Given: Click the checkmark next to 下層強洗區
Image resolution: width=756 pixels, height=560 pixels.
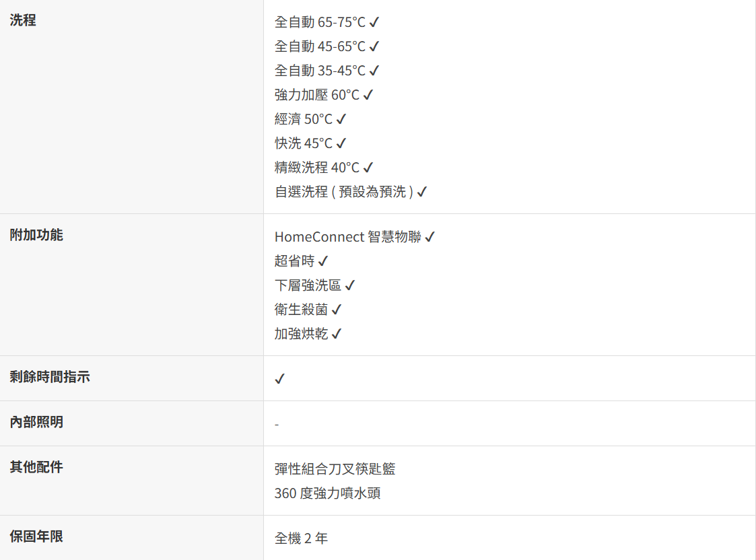Looking at the screenshot, I should point(350,285).
